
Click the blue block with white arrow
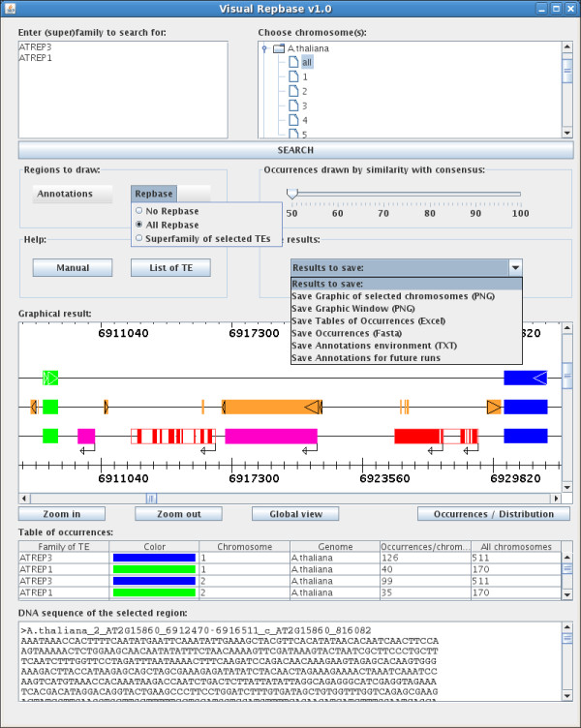coord(525,378)
